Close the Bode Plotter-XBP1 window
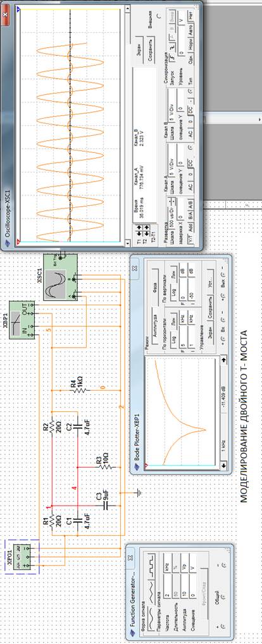The width and height of the screenshot is (262, 644). point(135,268)
